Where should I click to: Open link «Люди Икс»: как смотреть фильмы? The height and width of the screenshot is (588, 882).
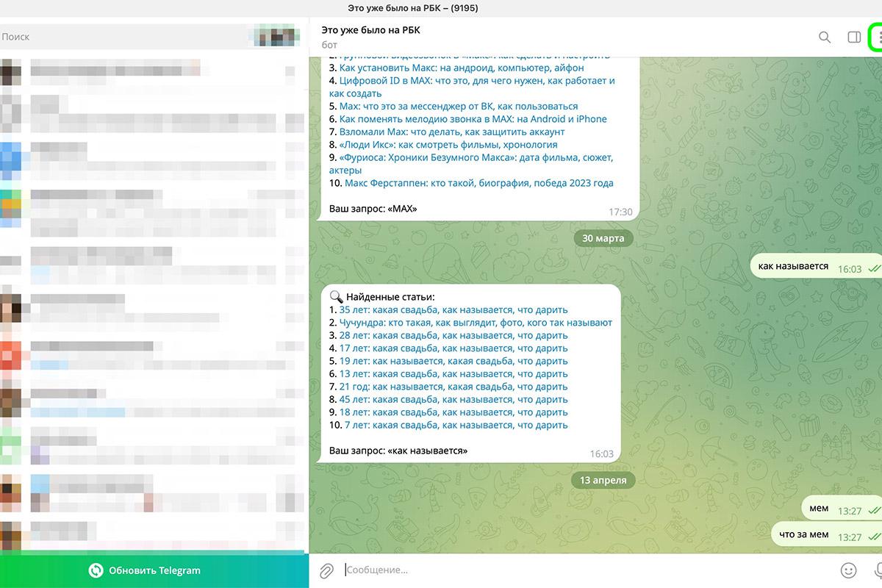click(x=438, y=145)
